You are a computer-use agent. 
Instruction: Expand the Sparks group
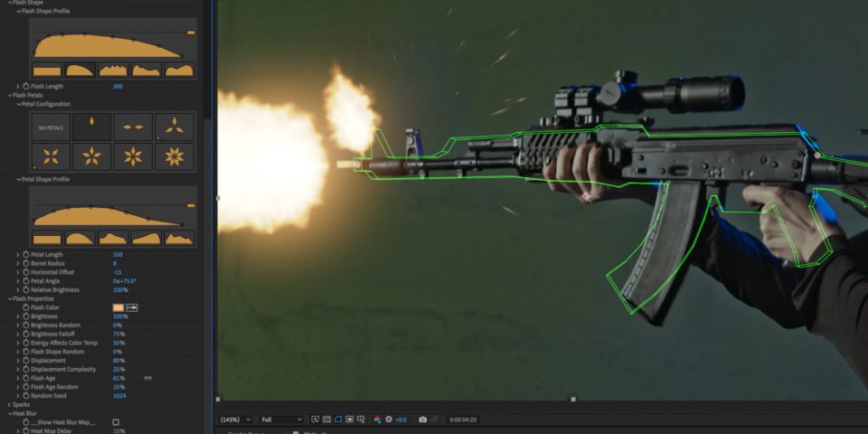click(x=10, y=405)
